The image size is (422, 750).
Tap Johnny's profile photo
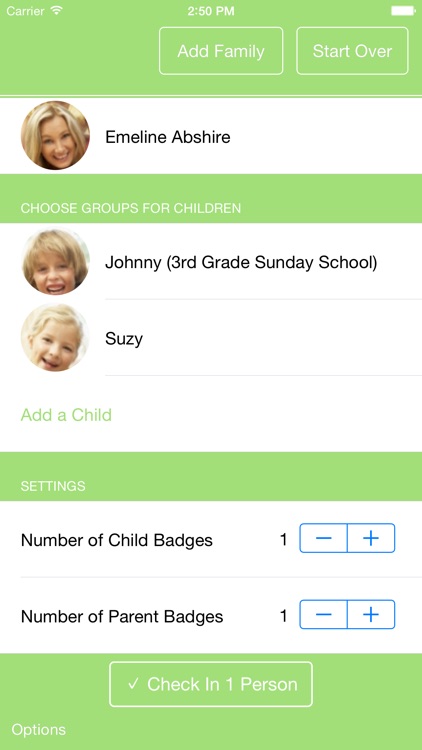point(56,261)
